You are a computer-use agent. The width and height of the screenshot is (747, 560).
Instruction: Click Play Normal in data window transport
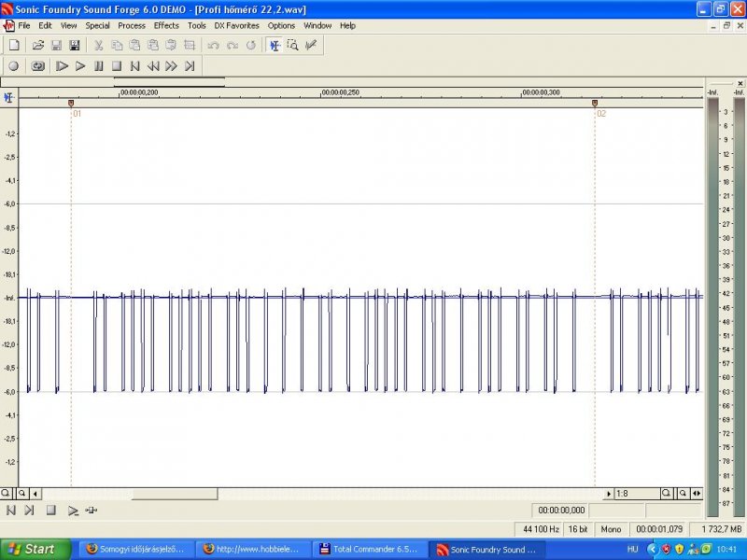pos(73,511)
